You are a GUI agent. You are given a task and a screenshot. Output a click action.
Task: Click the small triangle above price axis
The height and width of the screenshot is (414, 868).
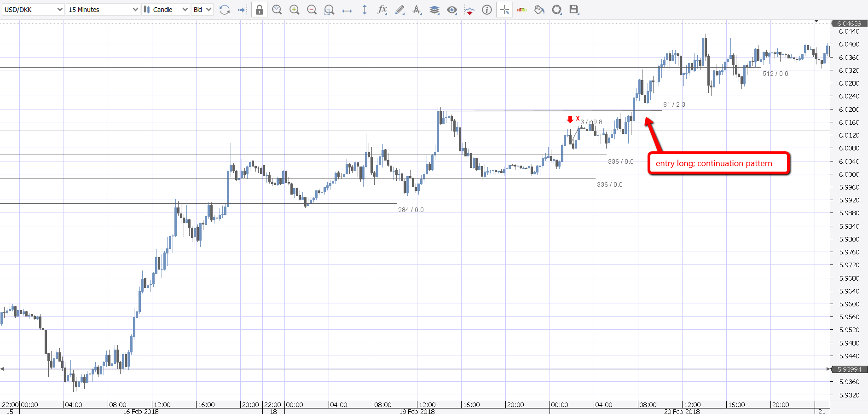click(x=816, y=21)
